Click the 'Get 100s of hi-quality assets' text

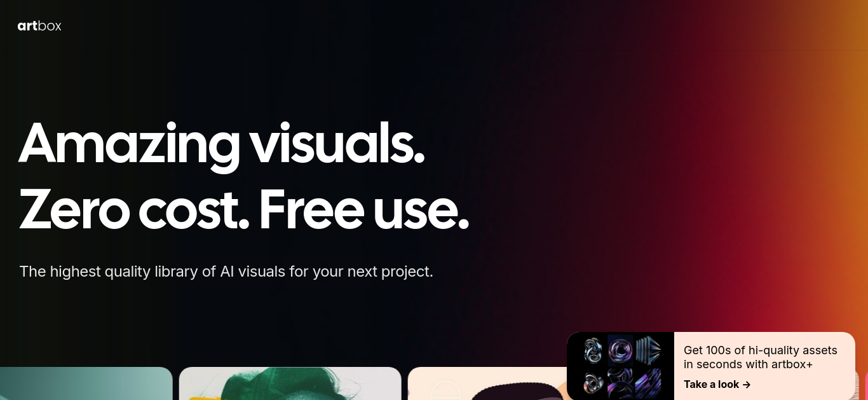pyautogui.click(x=761, y=350)
